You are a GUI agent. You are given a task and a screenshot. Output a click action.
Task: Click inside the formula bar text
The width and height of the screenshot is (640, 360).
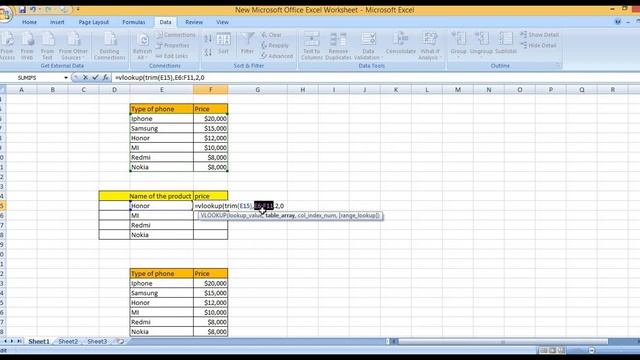click(x=160, y=78)
